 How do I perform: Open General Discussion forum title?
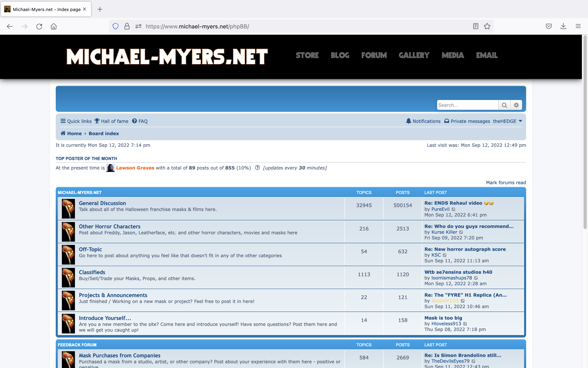(x=102, y=203)
